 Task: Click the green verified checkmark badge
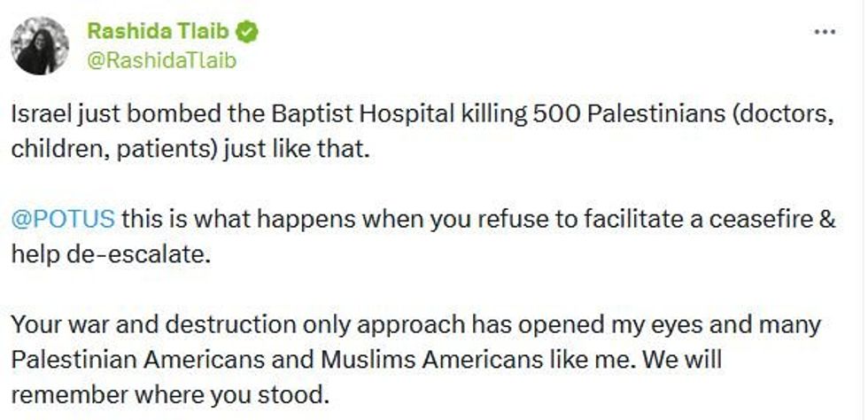pos(249,33)
